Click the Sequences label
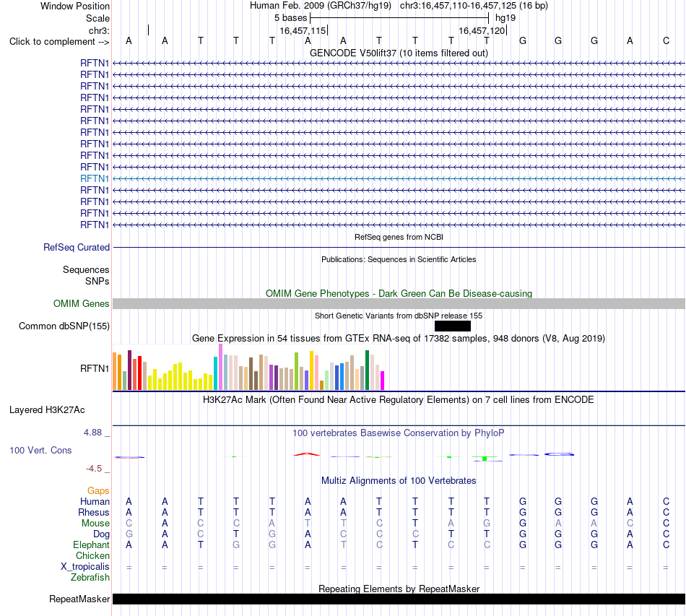Image resolution: width=686 pixels, height=616 pixels. [86, 269]
